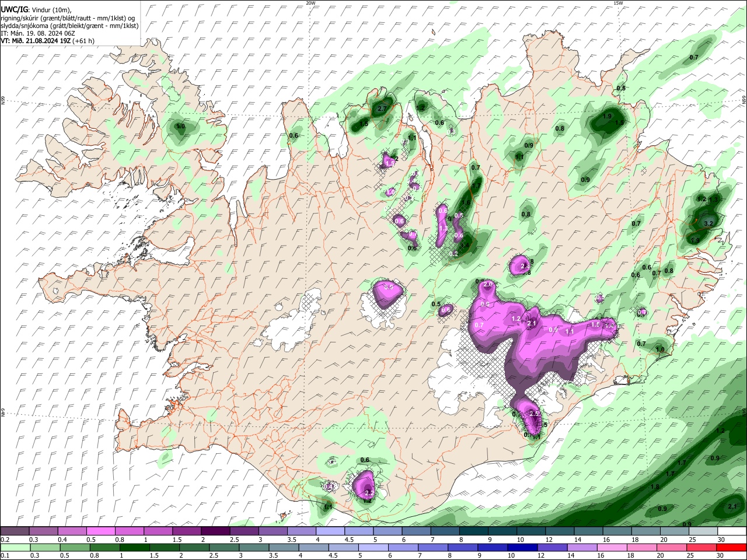Click the '0.4' label of the snow scale

(62, 540)
